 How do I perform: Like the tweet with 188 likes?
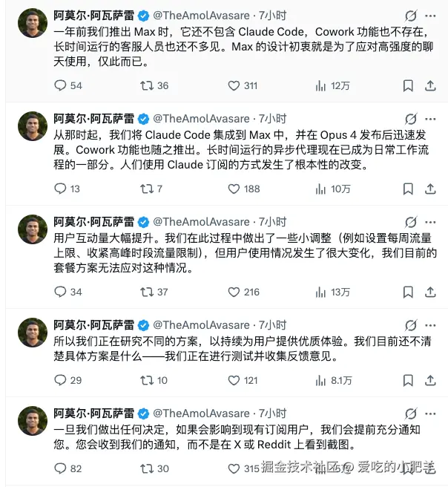(x=233, y=189)
